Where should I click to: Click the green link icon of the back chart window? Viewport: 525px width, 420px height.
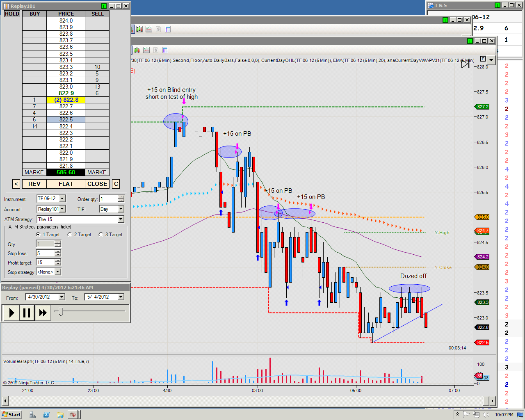[x=445, y=20]
